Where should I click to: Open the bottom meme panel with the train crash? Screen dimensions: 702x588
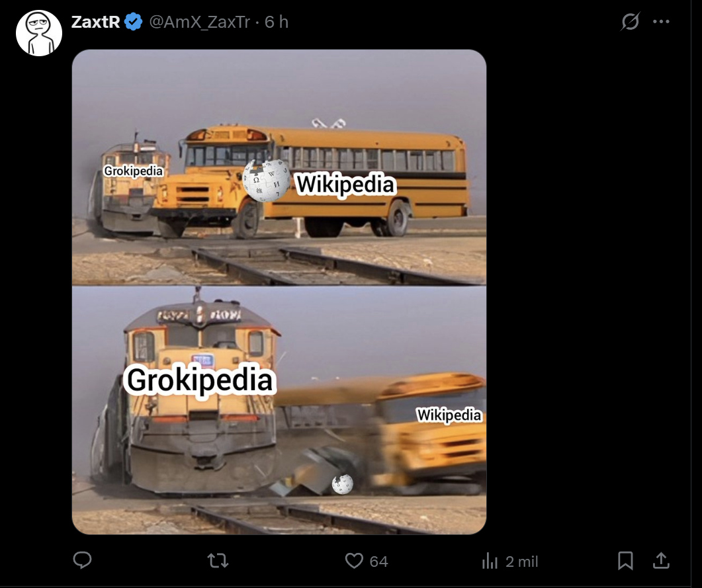click(x=279, y=410)
